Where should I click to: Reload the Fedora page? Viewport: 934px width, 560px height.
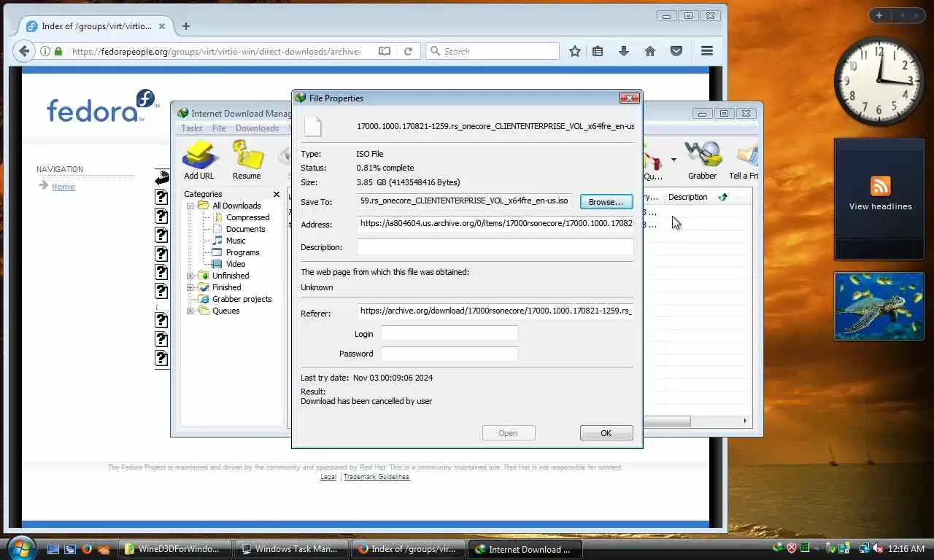point(408,51)
